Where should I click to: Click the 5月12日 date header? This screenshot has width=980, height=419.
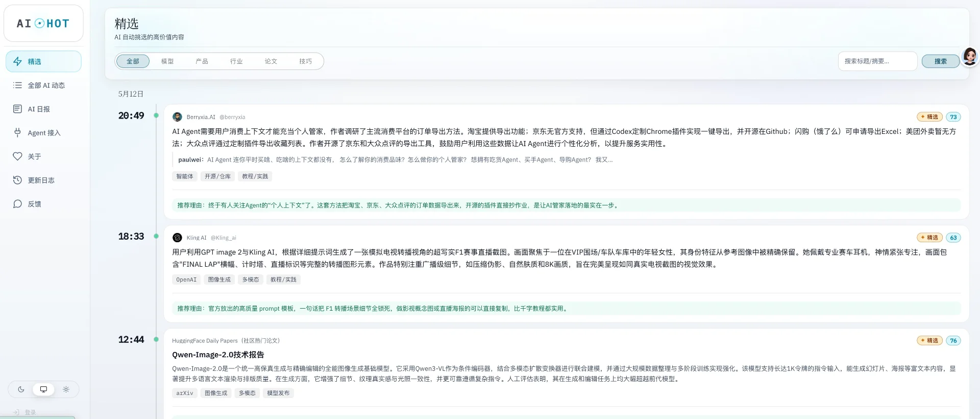click(131, 94)
